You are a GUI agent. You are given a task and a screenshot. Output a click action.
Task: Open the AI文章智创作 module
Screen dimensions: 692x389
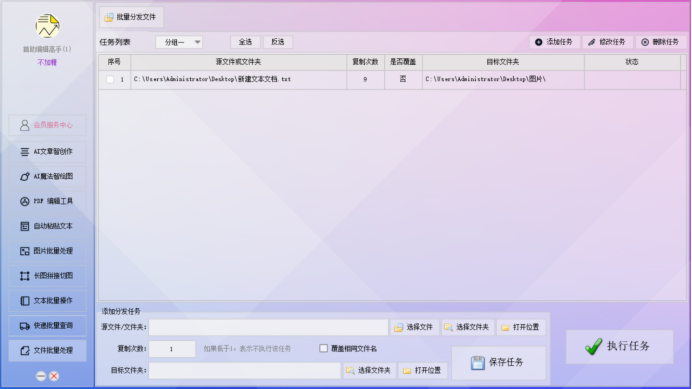coord(47,151)
